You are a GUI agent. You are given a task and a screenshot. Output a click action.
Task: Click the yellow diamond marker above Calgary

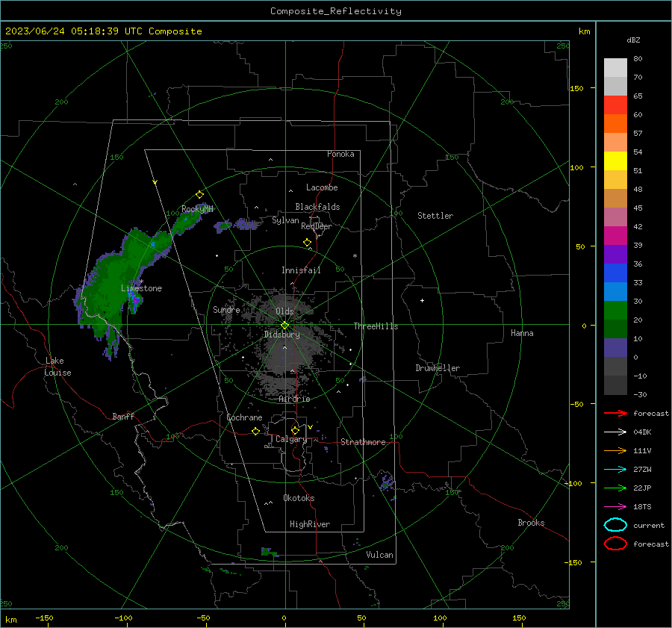click(295, 430)
